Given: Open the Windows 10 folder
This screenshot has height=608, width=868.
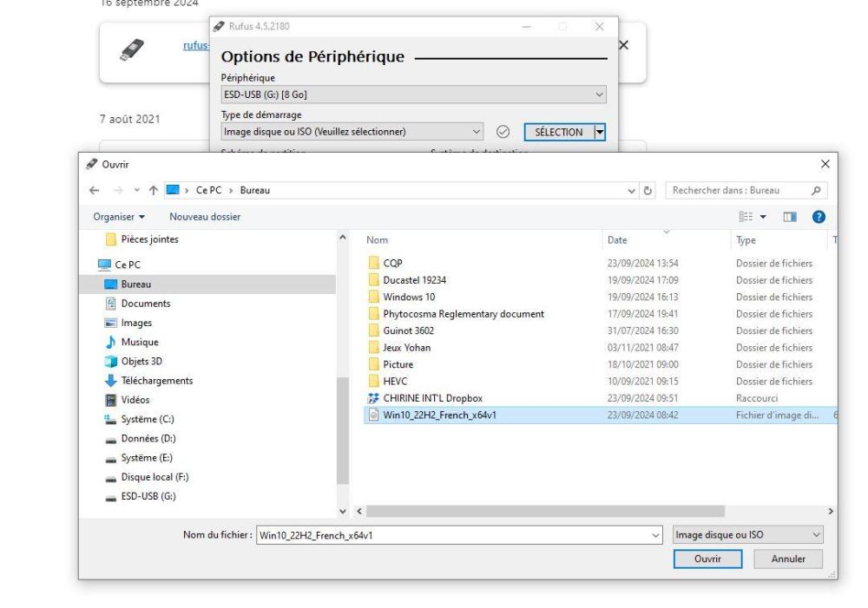Looking at the screenshot, I should (408, 297).
